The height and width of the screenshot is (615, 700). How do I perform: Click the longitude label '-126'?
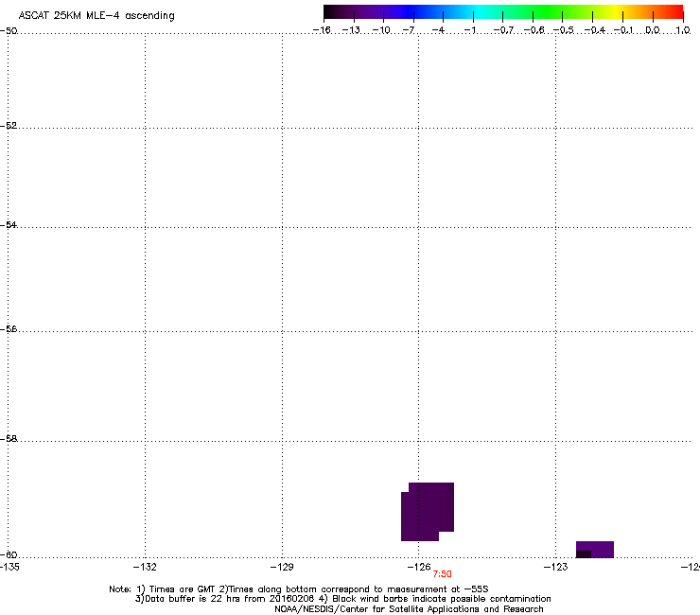(419, 567)
